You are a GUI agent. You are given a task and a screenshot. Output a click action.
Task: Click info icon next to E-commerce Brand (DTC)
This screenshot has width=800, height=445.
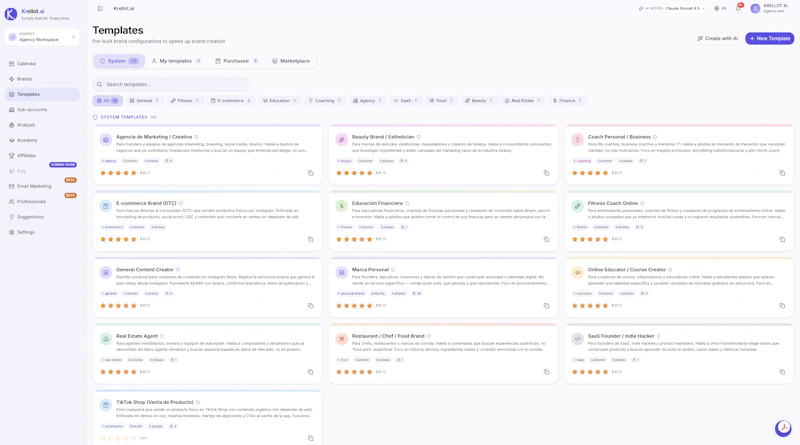point(181,204)
